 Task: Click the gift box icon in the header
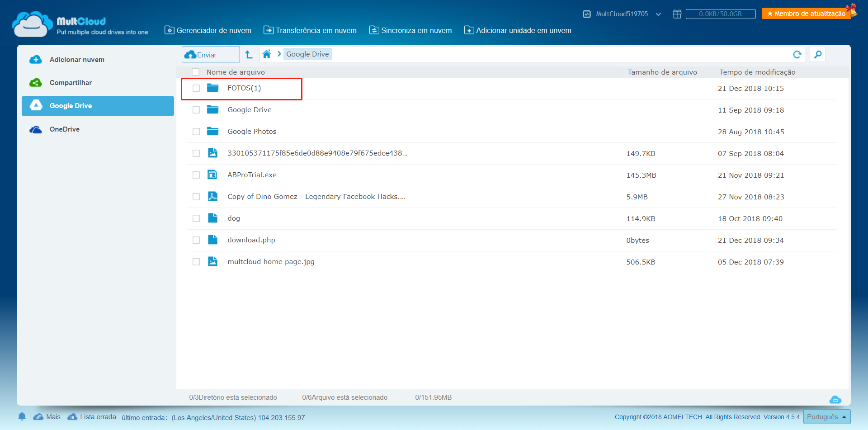tap(677, 14)
